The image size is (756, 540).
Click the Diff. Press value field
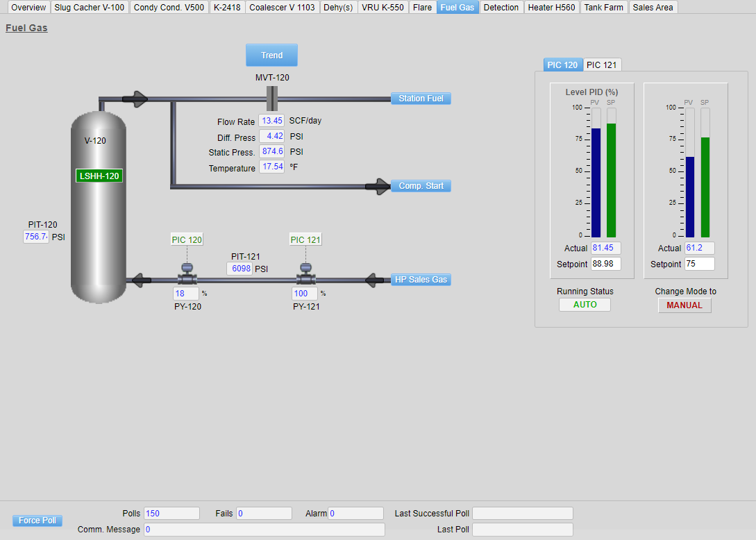(x=272, y=136)
